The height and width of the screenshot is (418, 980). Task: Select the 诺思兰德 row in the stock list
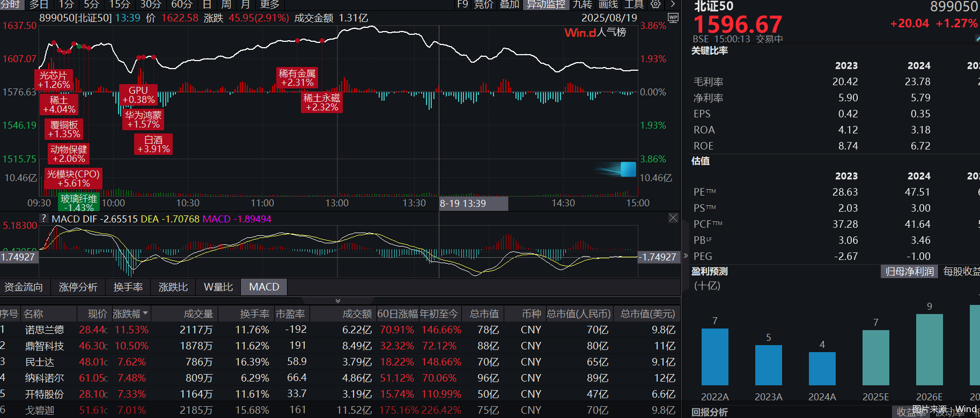click(45, 330)
